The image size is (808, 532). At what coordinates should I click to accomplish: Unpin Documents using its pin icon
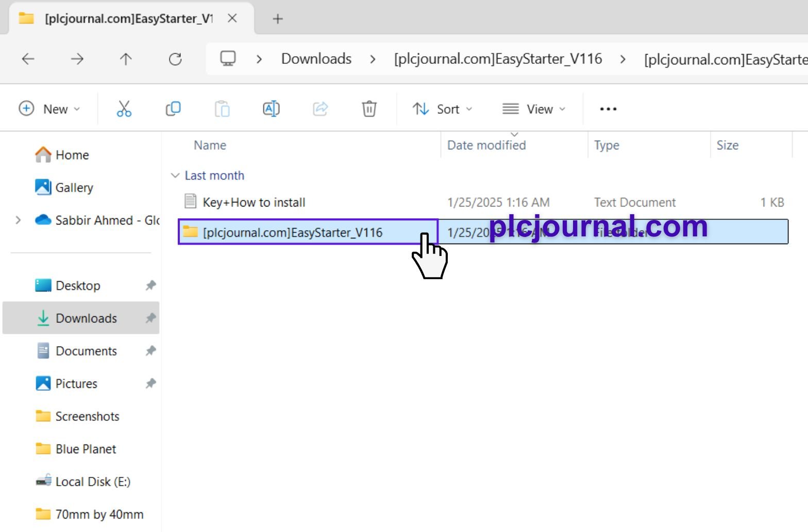[x=150, y=351]
